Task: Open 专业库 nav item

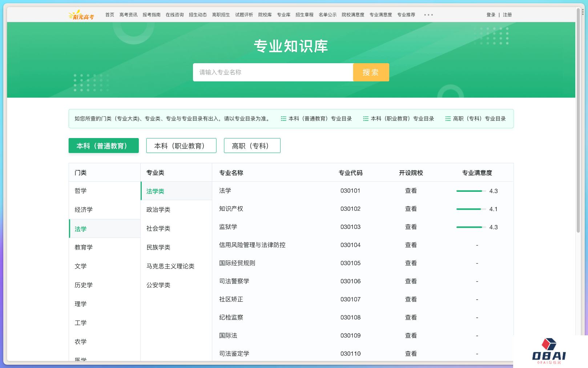Action: click(284, 15)
